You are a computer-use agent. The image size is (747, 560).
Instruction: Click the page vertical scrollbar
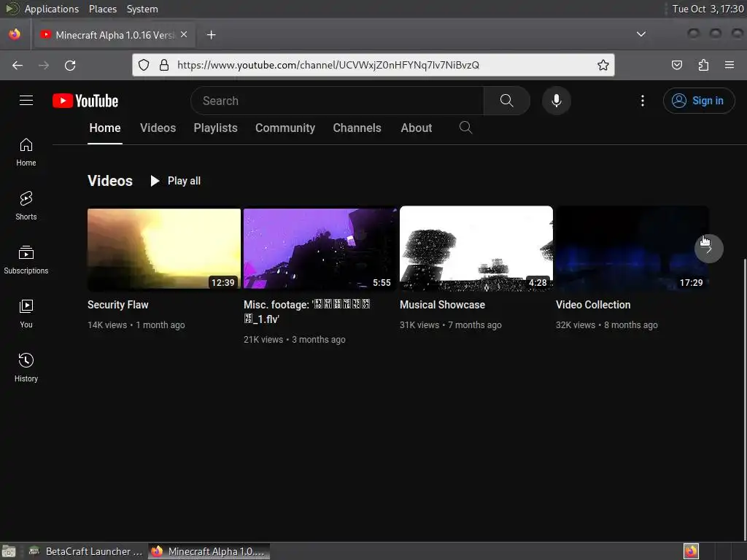[744, 399]
